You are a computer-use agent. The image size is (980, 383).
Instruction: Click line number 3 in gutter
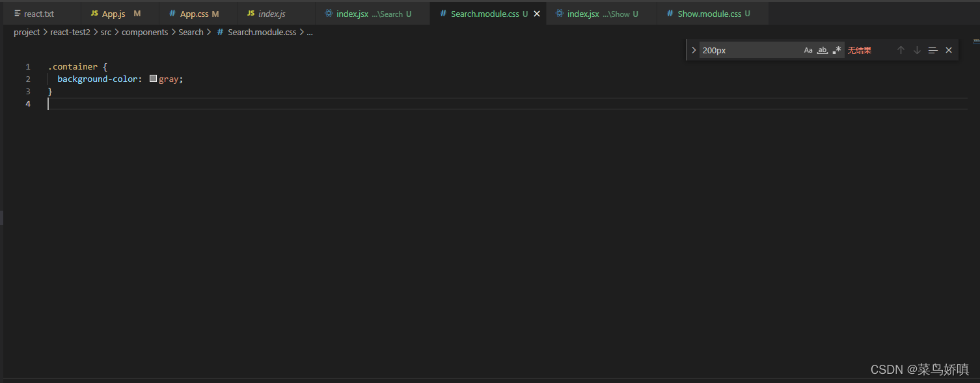[x=28, y=91]
